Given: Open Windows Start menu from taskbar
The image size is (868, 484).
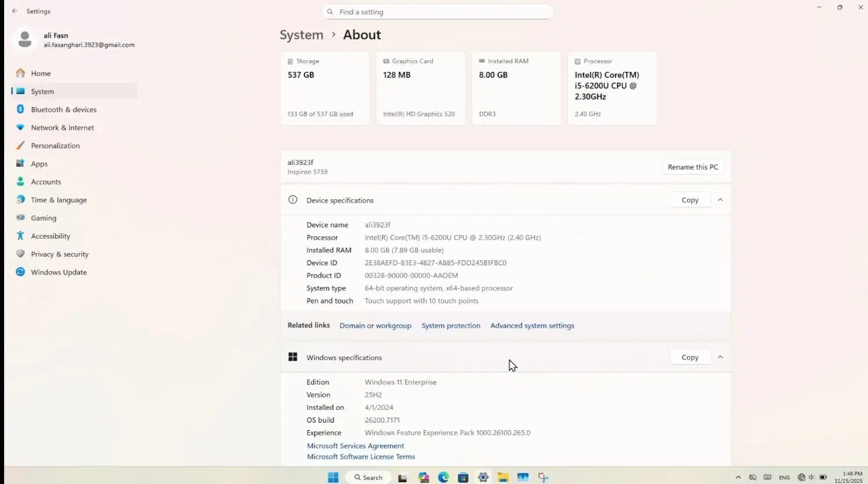Looking at the screenshot, I should pos(333,478).
